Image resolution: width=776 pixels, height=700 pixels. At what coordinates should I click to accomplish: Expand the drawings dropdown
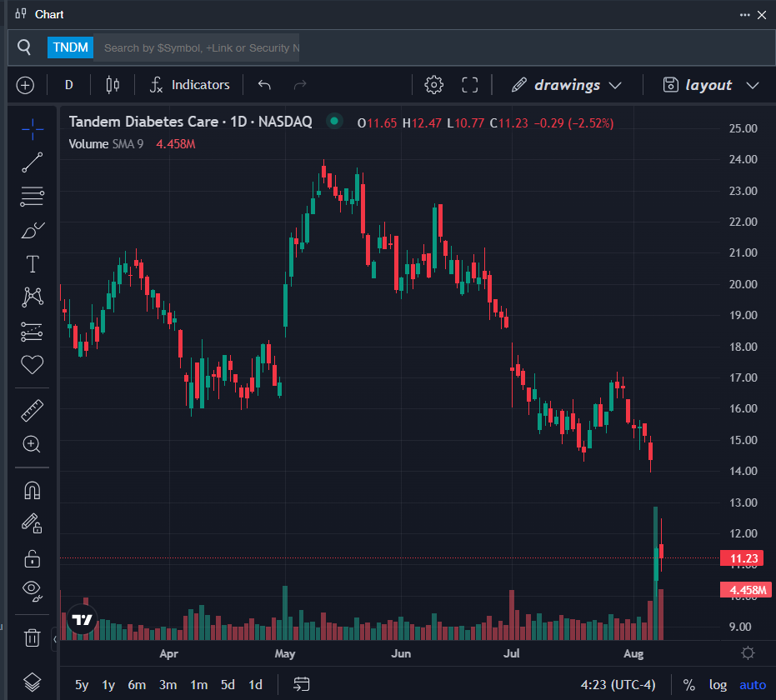click(615, 86)
